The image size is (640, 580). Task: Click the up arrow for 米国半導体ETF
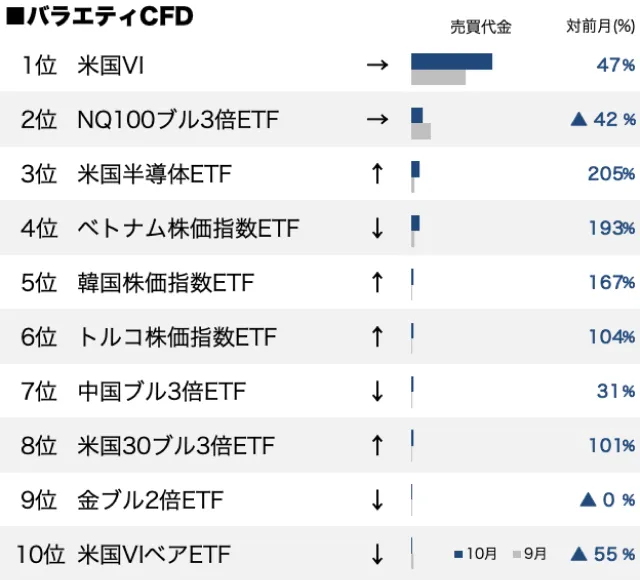(x=377, y=174)
